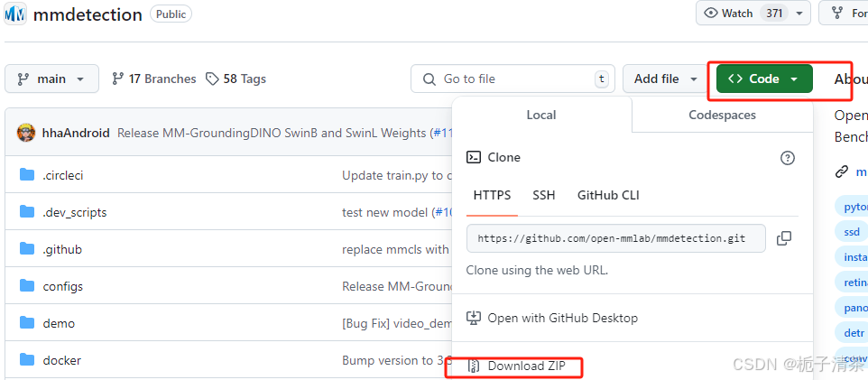868x380 pixels.
Task: Click the Watch button
Action: [x=753, y=13]
